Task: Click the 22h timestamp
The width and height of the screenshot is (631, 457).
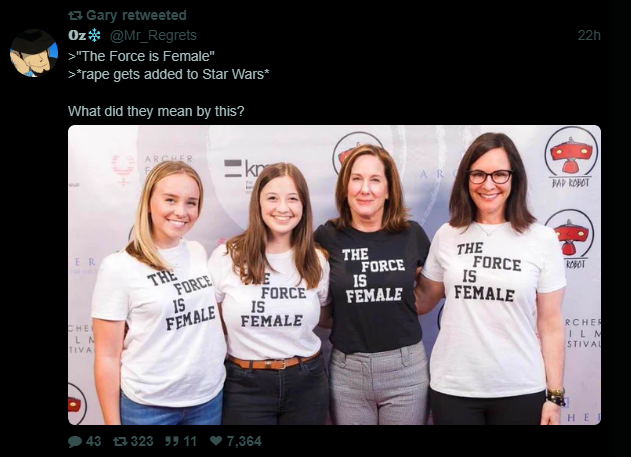Action: pyautogui.click(x=589, y=35)
